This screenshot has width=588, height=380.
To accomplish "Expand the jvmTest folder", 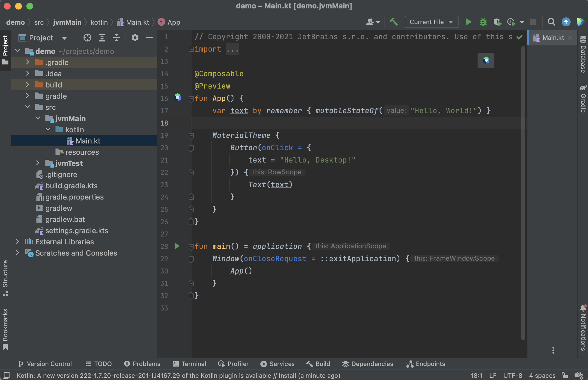I will [x=38, y=163].
